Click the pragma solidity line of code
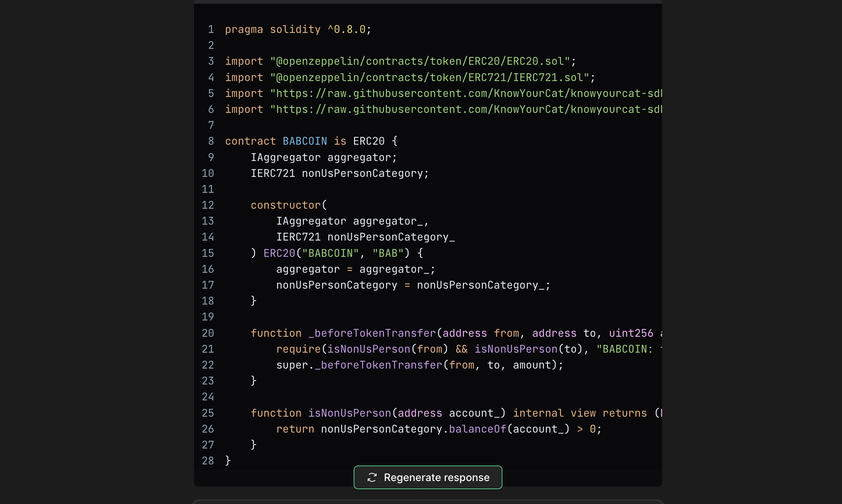842x504 pixels. point(298,29)
